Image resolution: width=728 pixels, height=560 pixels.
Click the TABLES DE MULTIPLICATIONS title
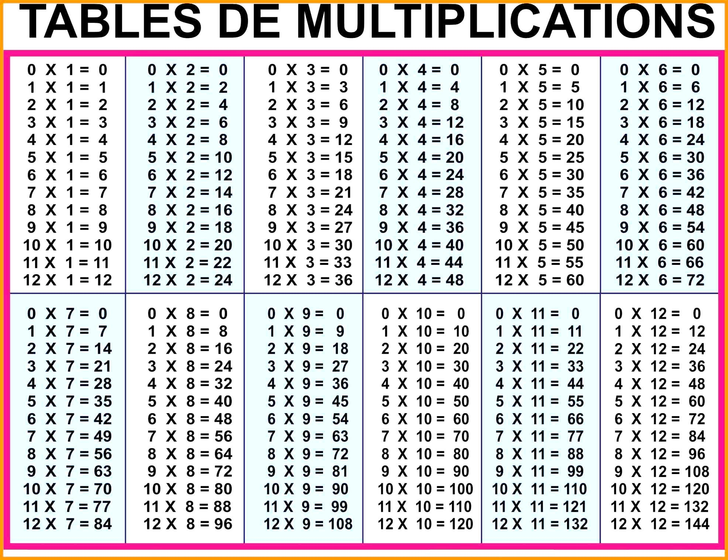(x=364, y=23)
